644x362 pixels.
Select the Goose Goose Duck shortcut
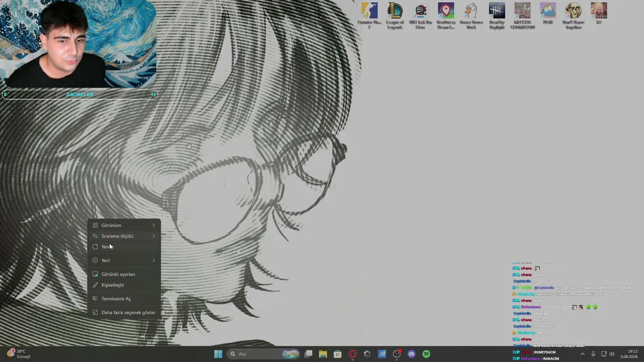471,16
